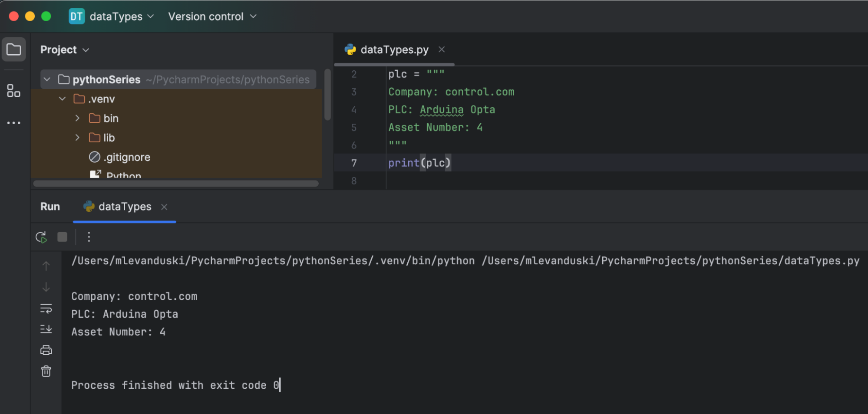Viewport: 868px width, 414px height.
Task: Select the partially visible Python tree item
Action: click(x=124, y=174)
